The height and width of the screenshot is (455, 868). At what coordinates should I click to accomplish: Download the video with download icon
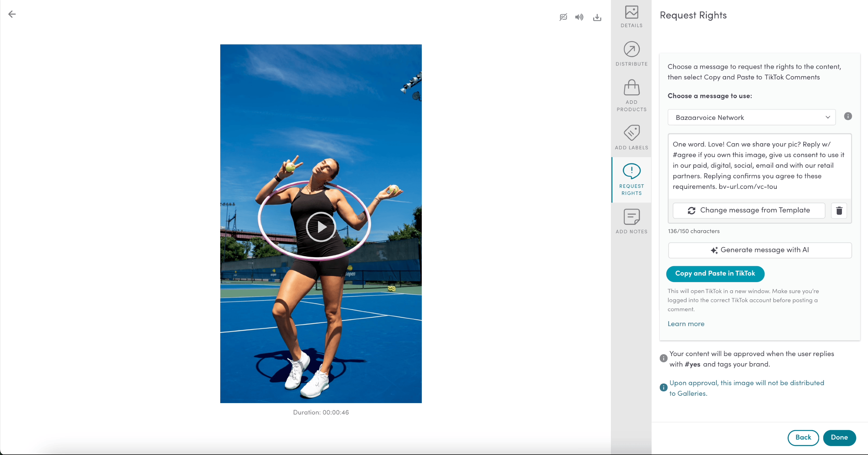(x=597, y=17)
